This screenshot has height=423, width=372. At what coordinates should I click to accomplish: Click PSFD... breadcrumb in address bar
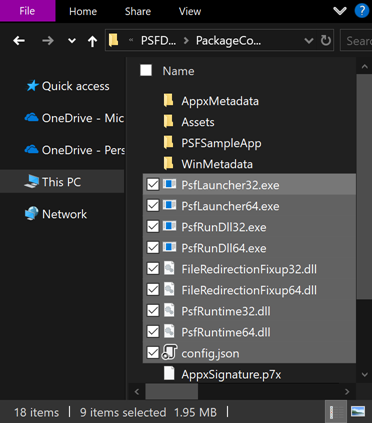[x=158, y=41]
